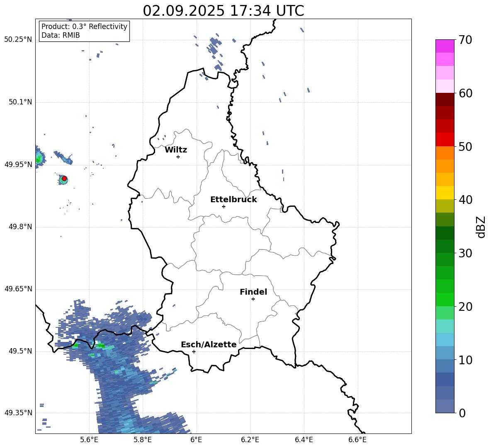Click the colorbar tick label 10
This screenshot has height=448, width=491.
465,360
